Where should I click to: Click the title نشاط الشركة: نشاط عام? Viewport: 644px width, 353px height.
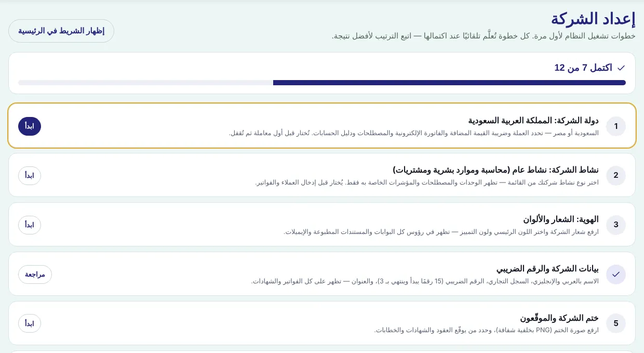pos(495,170)
